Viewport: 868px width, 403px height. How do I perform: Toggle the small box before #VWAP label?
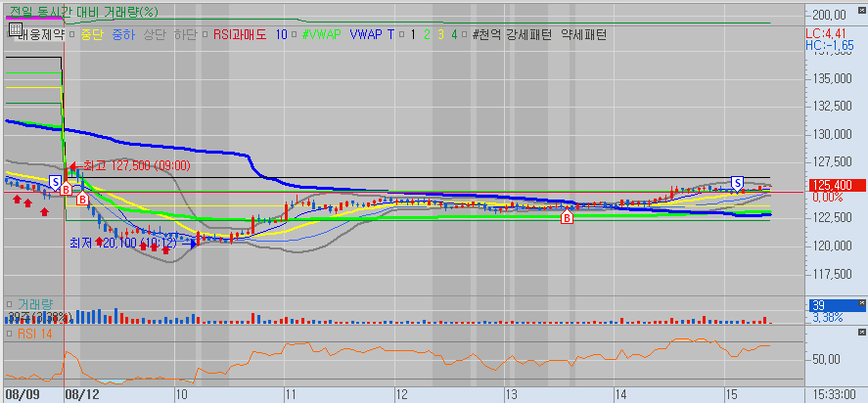296,35
